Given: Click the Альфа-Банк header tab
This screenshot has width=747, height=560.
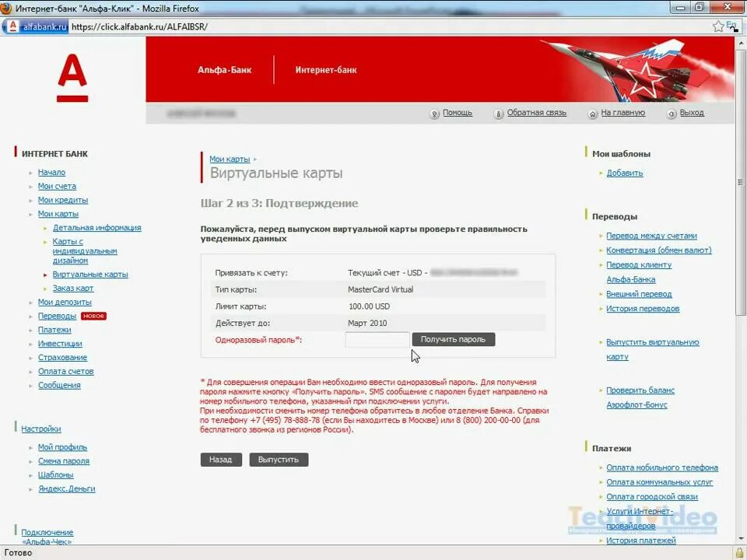Looking at the screenshot, I should pyautogui.click(x=224, y=70).
